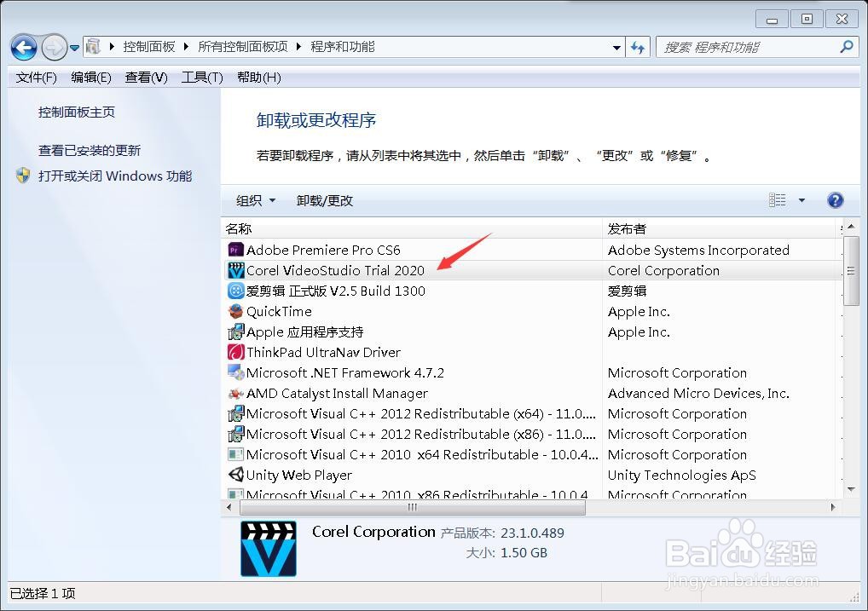Image resolution: width=868 pixels, height=611 pixels.
Task: Select the QuickTime row name
Action: tap(279, 312)
